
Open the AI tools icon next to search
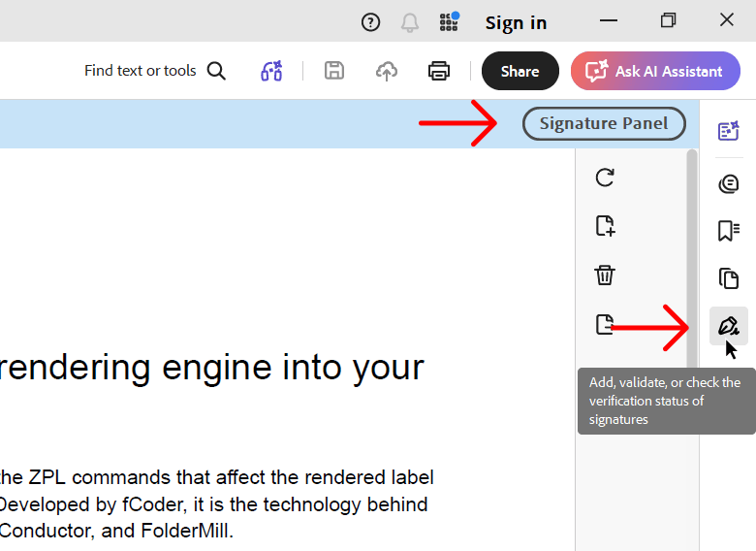(271, 71)
